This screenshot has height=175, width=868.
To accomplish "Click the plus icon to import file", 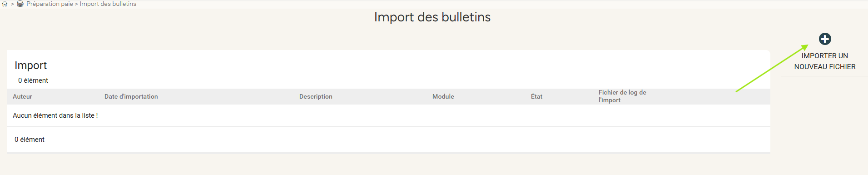I will point(825,39).
